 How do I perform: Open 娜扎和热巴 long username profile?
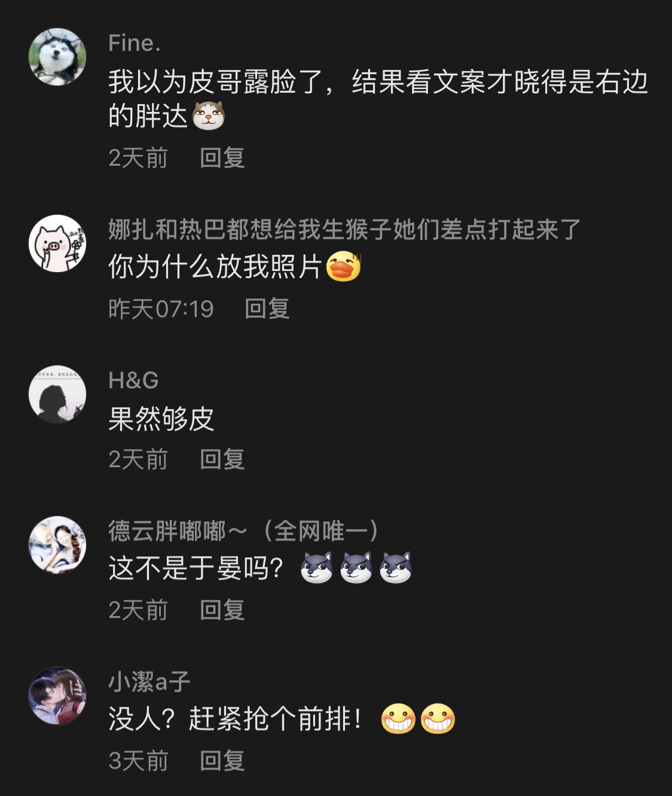coord(344,230)
